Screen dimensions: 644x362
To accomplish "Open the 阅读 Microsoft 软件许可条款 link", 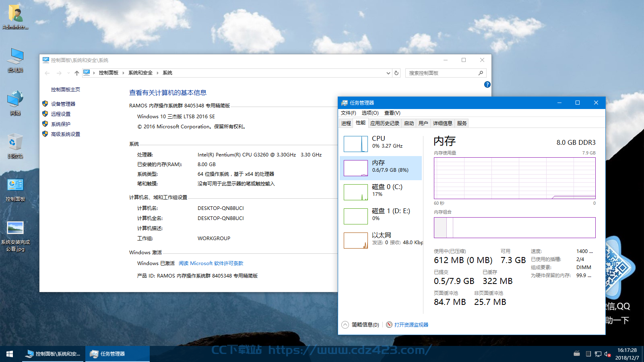I will click(211, 263).
